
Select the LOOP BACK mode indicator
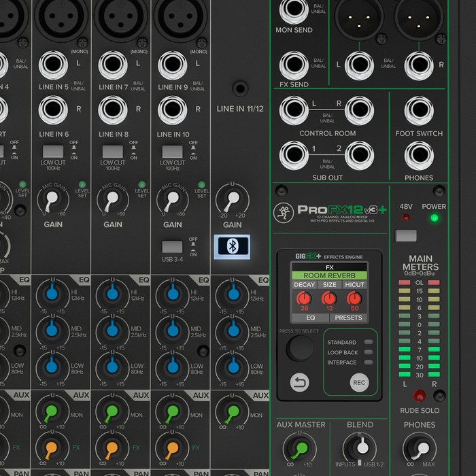[x=369, y=352]
